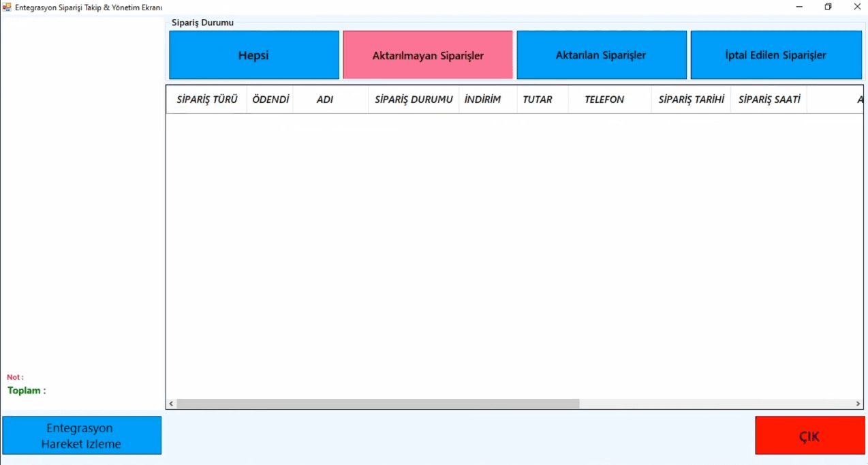The width and height of the screenshot is (868, 465).
Task: Minimize the Entegrasyon Siparişi window
Action: click(799, 7)
